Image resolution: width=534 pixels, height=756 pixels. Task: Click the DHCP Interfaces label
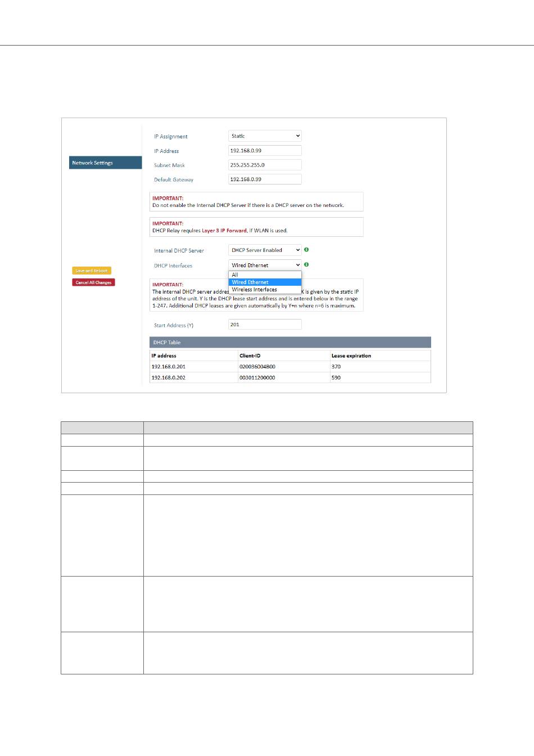click(x=173, y=265)
